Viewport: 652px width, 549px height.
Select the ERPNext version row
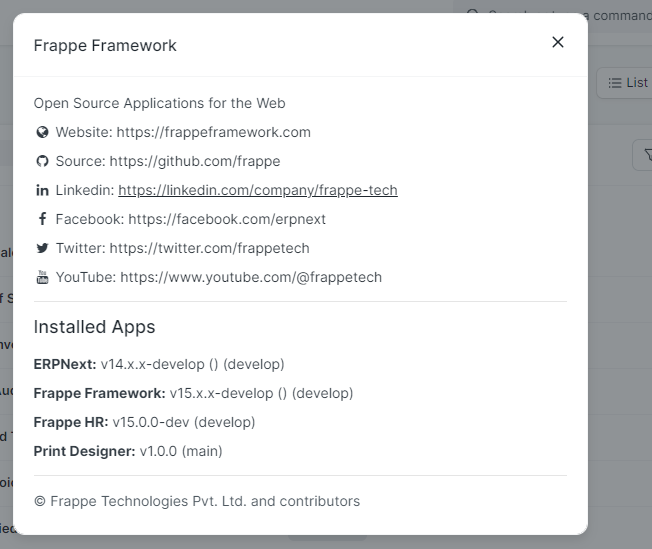point(159,364)
